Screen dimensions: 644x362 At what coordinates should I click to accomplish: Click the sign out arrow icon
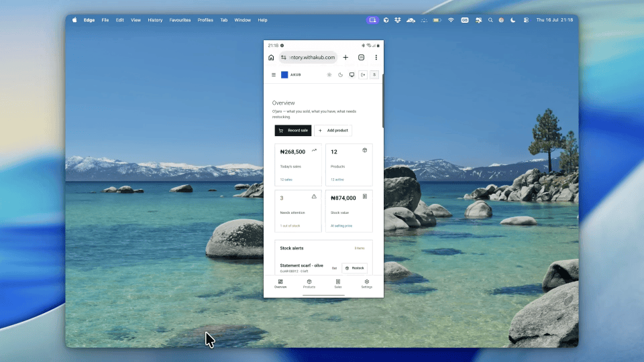tap(363, 74)
